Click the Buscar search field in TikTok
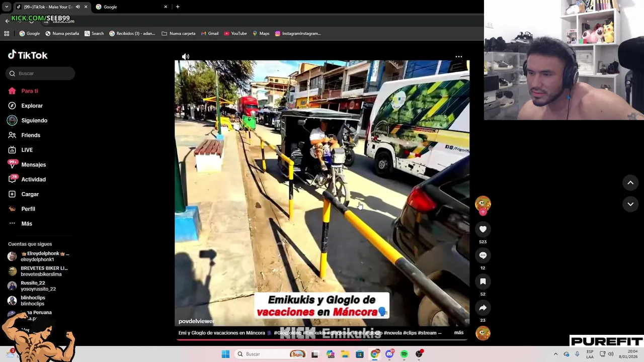Viewport: 644px width, 362px height. 40,73
